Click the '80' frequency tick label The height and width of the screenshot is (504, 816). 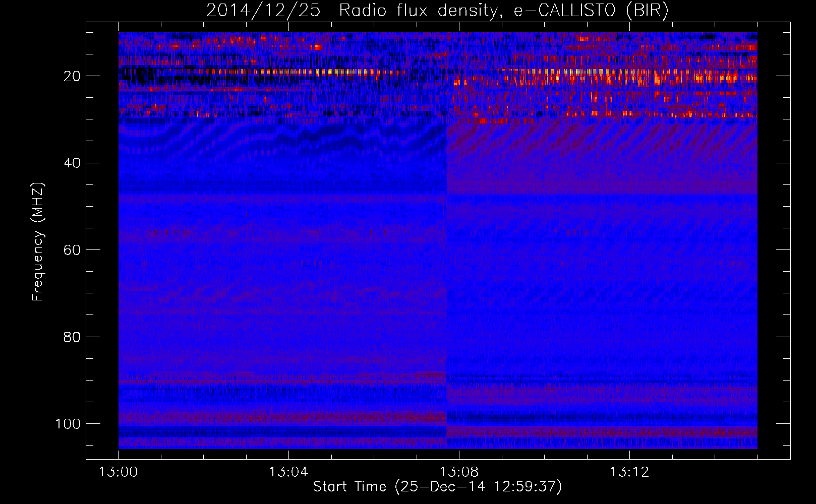(x=73, y=337)
